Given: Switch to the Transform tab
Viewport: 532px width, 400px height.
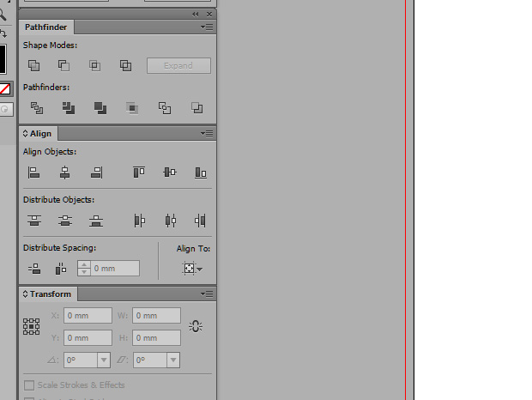Looking at the screenshot, I should (x=51, y=294).
